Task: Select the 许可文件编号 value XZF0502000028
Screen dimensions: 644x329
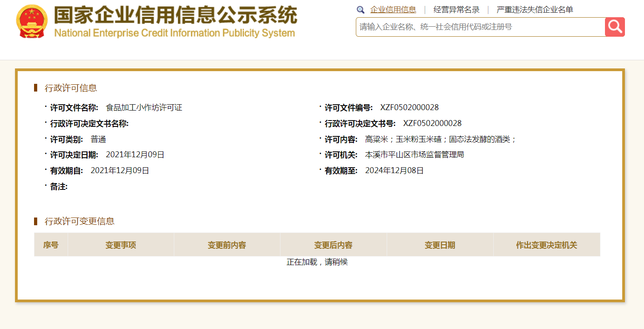Action: point(409,107)
